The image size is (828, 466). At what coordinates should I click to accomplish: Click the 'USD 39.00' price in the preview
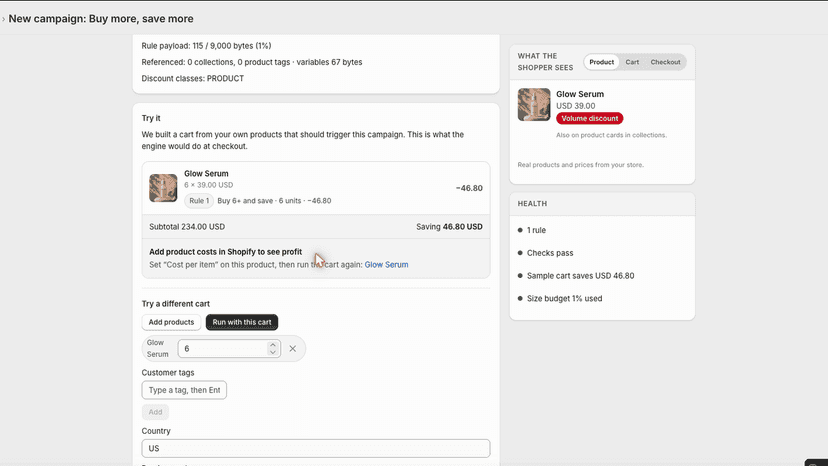576,106
